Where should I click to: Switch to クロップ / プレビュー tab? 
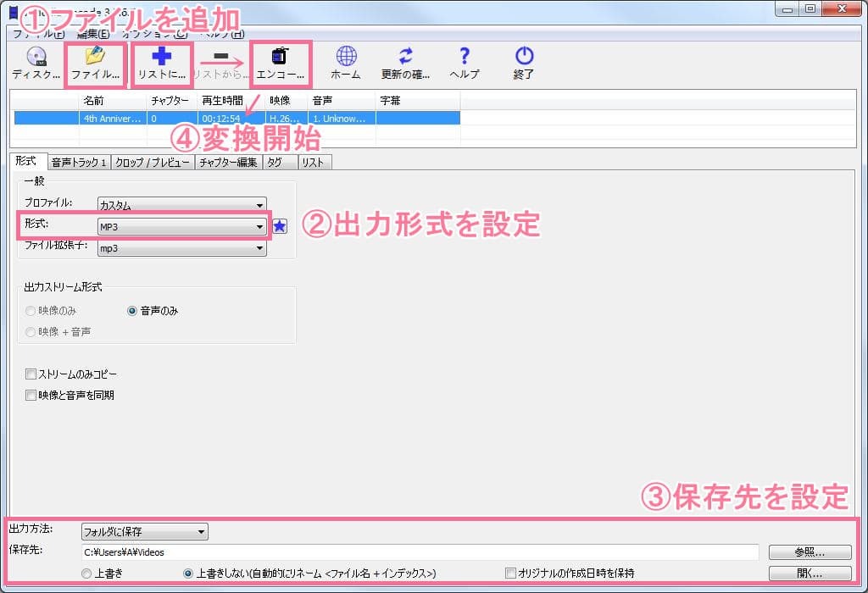153,162
